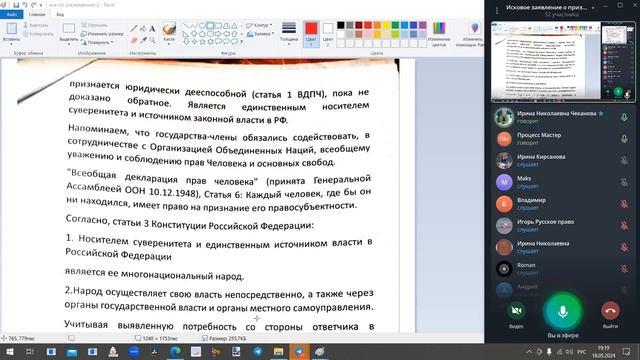The image size is (640, 360).
Task: Click muted mic icon for Владимир
Action: click(624, 204)
